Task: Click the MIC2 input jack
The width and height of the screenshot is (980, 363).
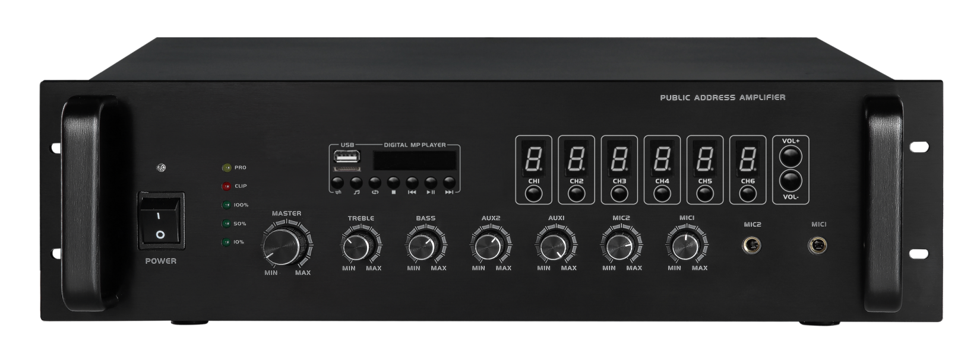Action: tap(752, 245)
